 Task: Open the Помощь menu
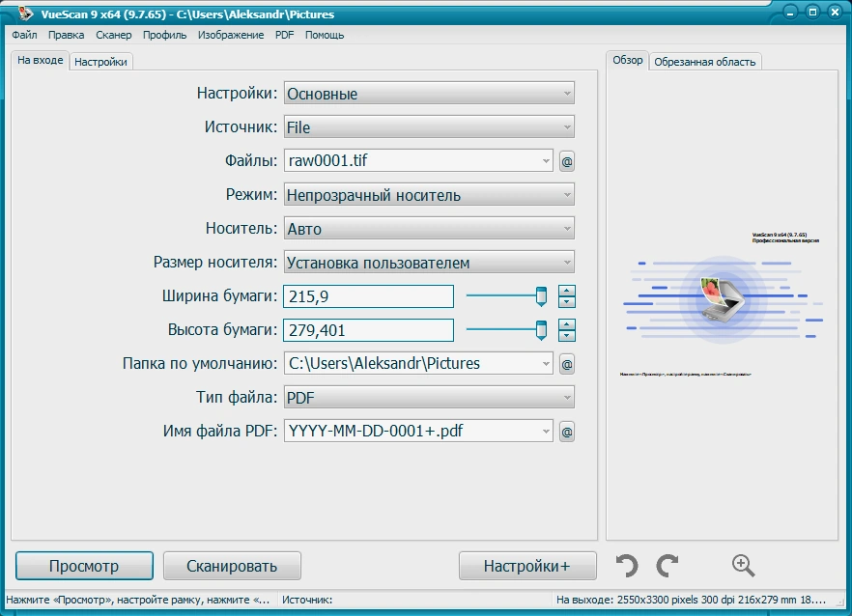[x=325, y=35]
